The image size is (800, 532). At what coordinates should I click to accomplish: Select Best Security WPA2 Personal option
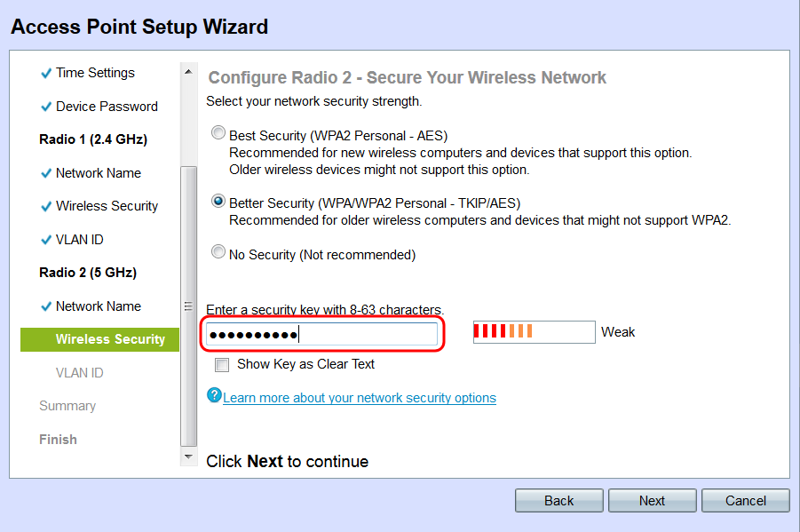218,134
